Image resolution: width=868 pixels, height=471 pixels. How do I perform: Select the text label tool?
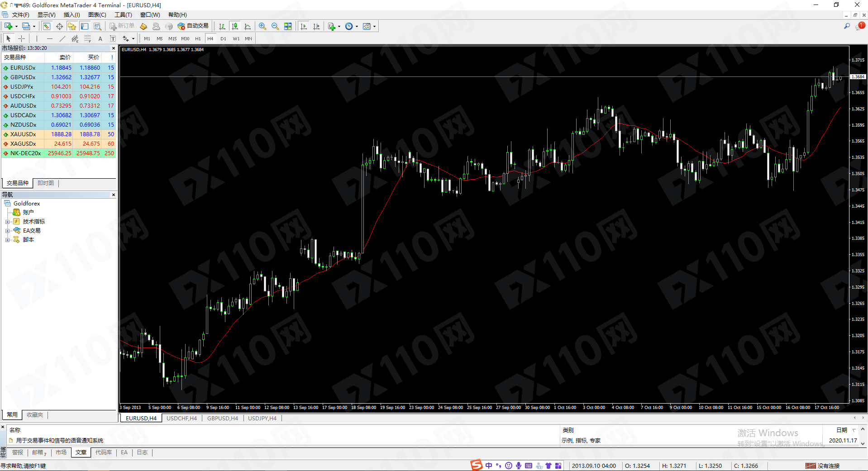click(113, 38)
